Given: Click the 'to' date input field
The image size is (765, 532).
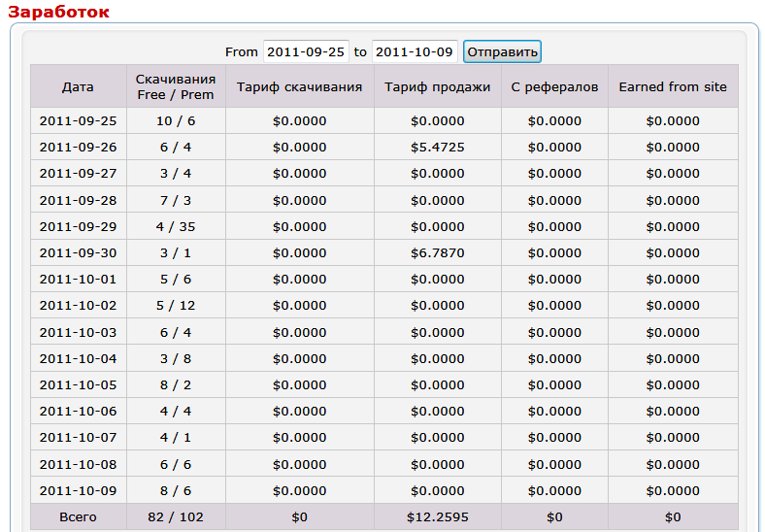Looking at the screenshot, I should [x=415, y=51].
